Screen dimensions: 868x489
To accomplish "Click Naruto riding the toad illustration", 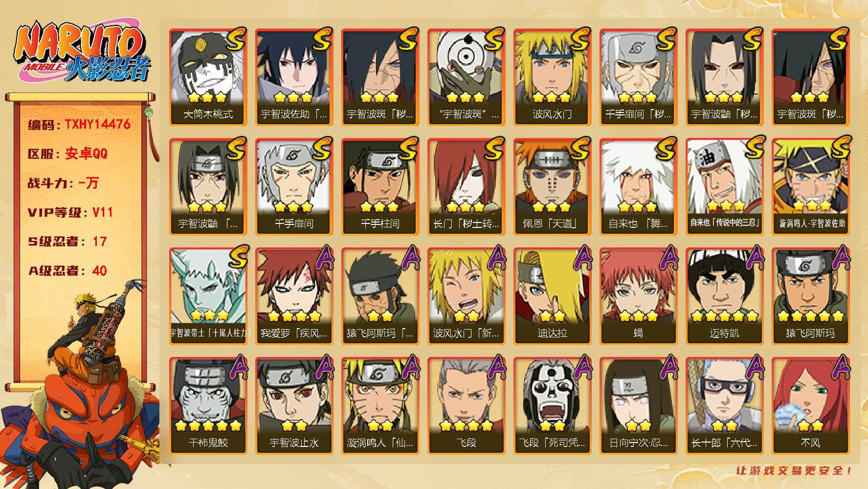I will tap(81, 384).
